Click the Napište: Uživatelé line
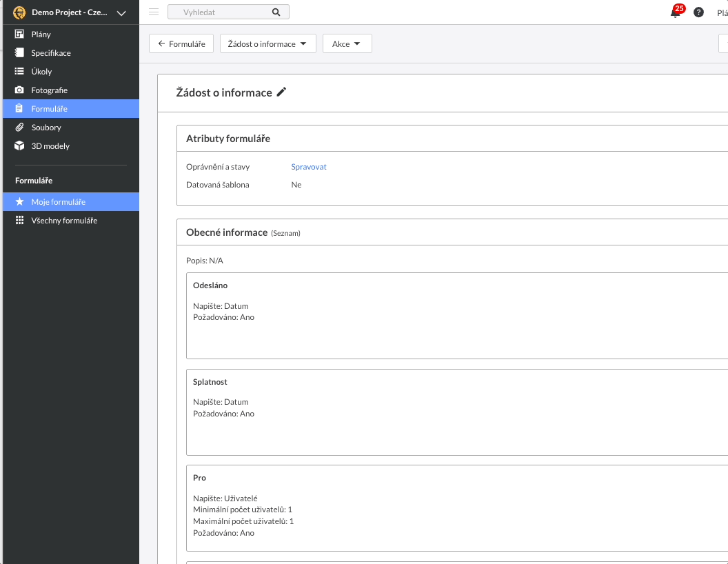 [225, 498]
